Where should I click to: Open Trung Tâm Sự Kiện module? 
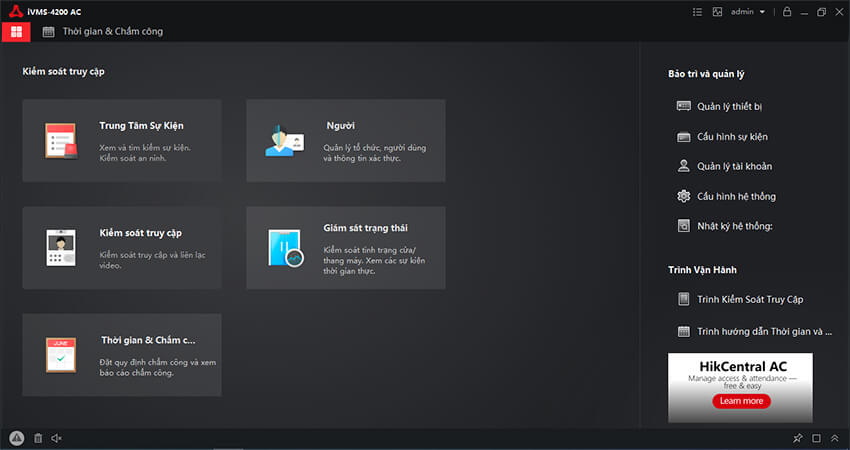point(121,141)
